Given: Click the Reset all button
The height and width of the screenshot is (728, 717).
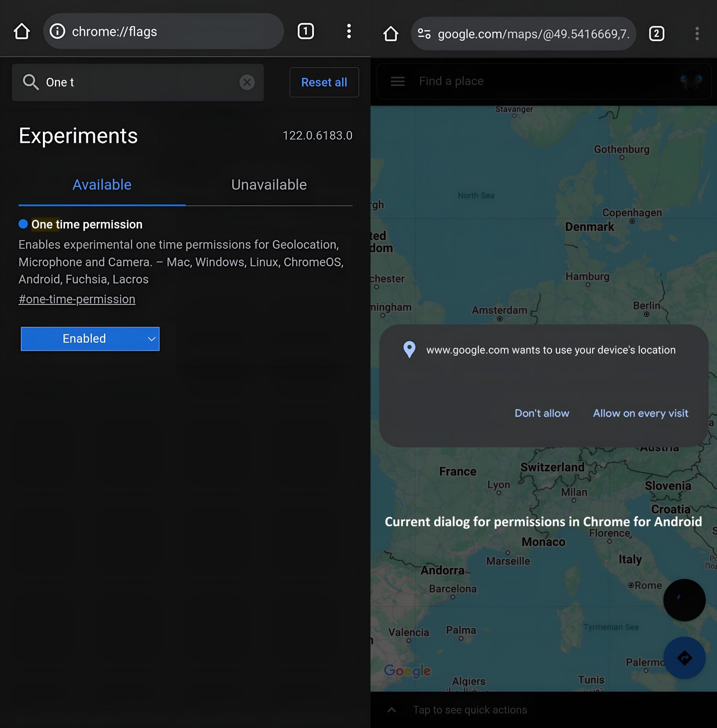Looking at the screenshot, I should [x=324, y=82].
